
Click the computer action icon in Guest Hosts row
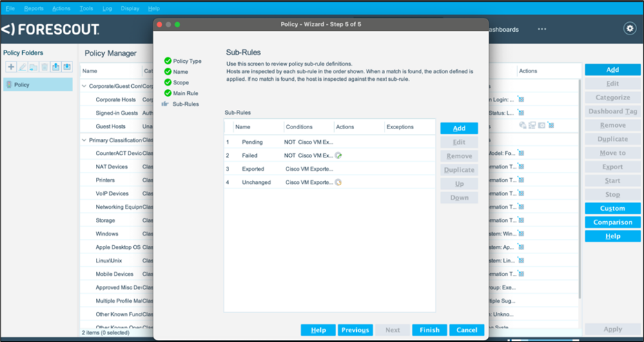[x=532, y=125]
